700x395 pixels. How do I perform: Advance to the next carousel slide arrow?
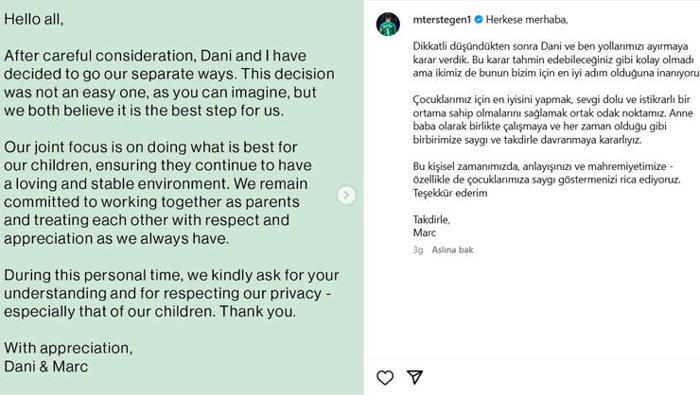tap(346, 195)
